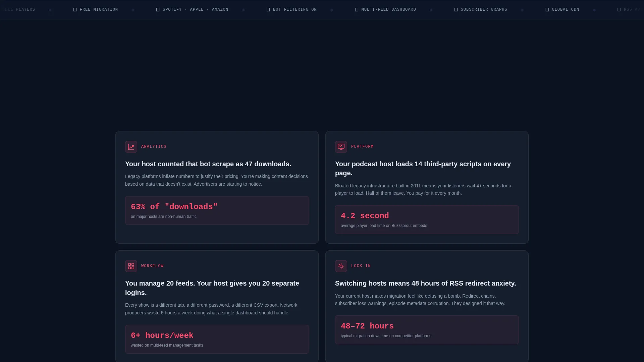Click the Lock-in sun icon

pyautogui.click(x=341, y=266)
